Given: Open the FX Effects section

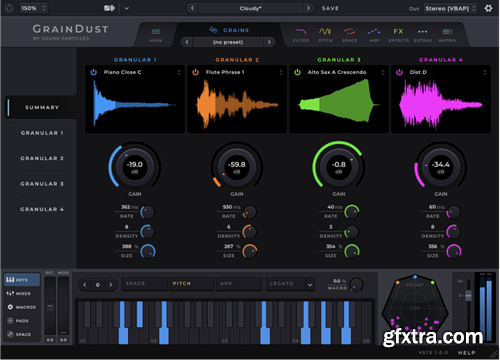Looking at the screenshot, I should point(398,35).
